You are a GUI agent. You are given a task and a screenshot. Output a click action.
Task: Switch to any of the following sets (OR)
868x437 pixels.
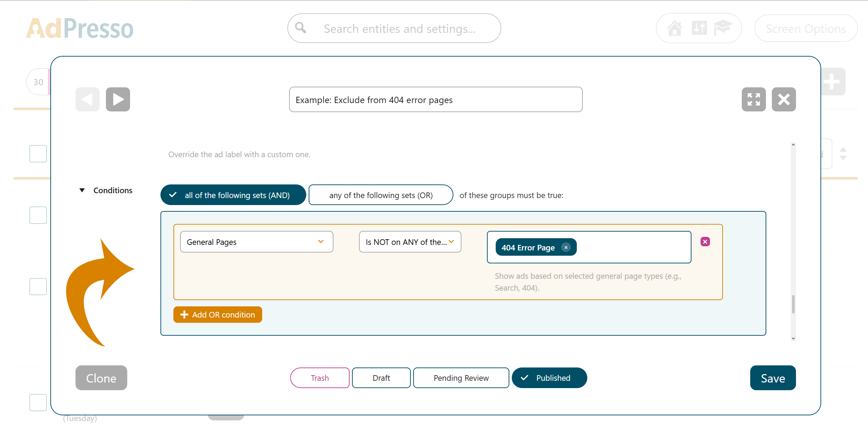point(381,195)
